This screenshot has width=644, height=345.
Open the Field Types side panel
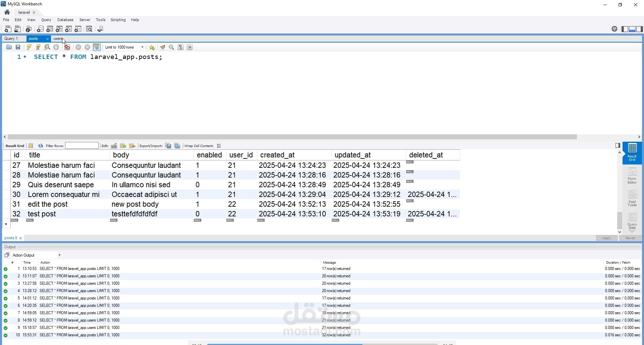[632, 198]
